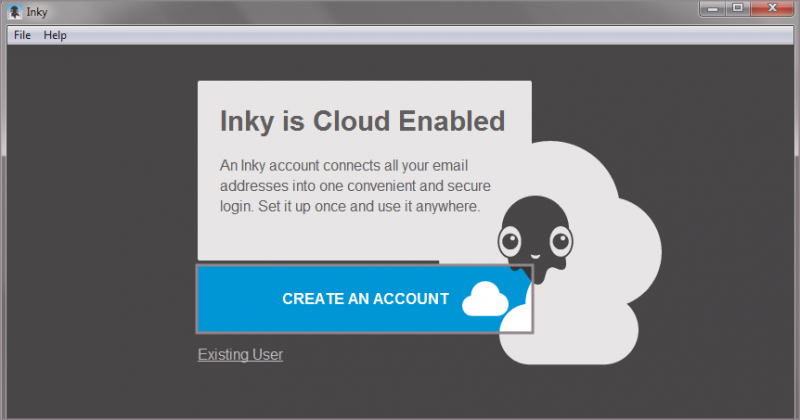Click the Inky octopus mascot
The width and height of the screenshot is (800, 420).
(535, 239)
